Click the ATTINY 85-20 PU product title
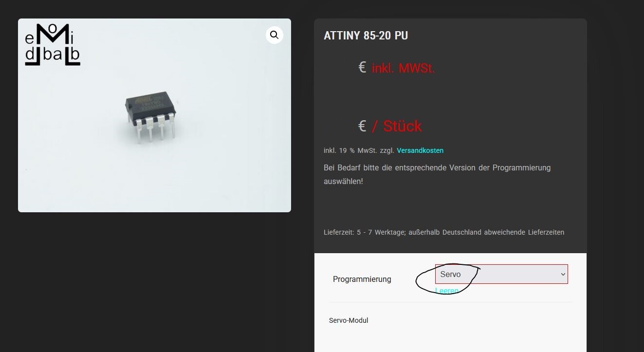The height and width of the screenshot is (352, 644). tap(366, 36)
